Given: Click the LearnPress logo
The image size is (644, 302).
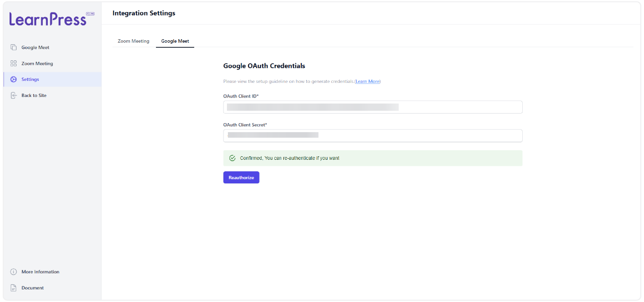Looking at the screenshot, I should tap(52, 19).
